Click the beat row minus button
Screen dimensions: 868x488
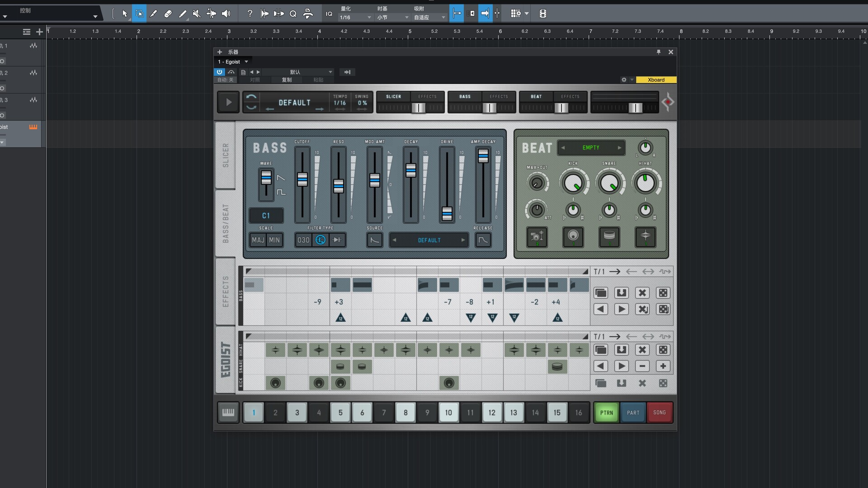point(642,366)
